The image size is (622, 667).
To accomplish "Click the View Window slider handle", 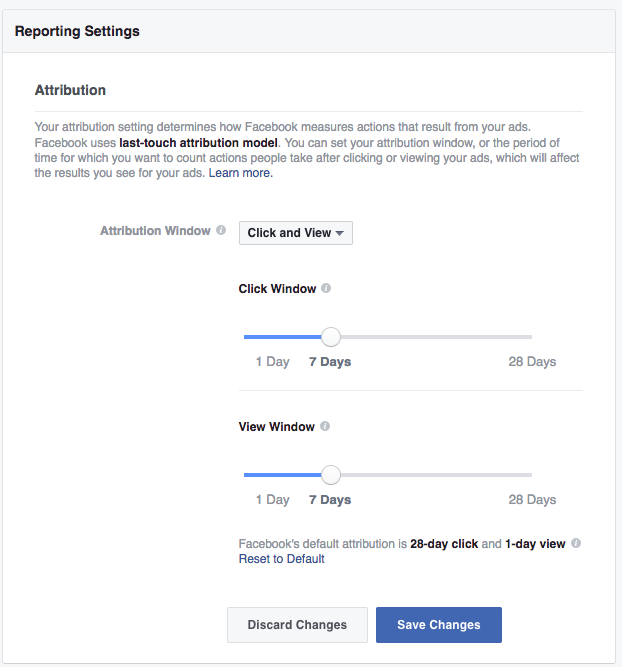I will 331,475.
